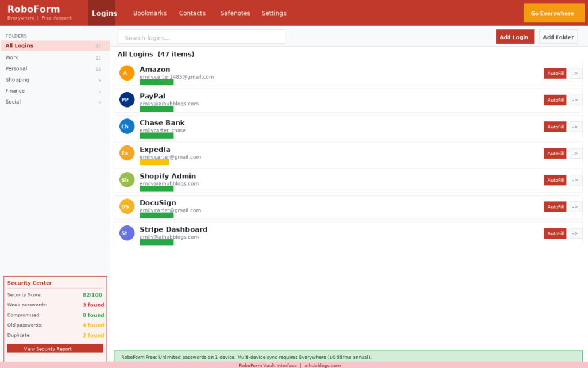AutoFill the Chase Bank login
Image resolution: width=588 pixels, height=368 pixels.
point(555,126)
